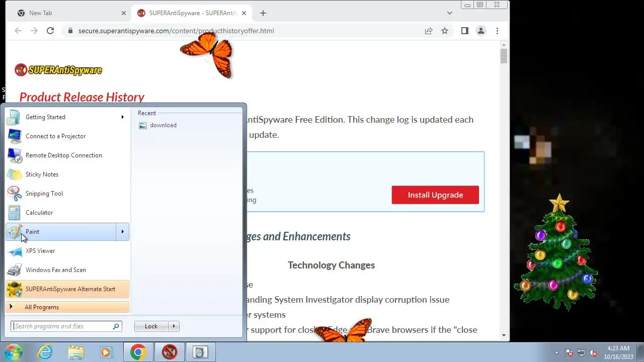The image size is (644, 362).
Task: Click the Snipping Tool scissors icon
Action: (x=15, y=194)
